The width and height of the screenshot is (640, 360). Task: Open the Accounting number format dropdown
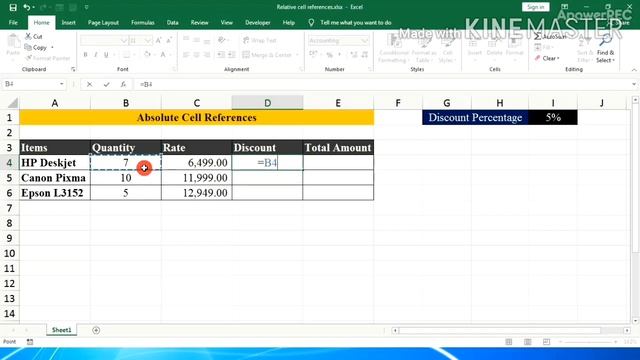click(x=364, y=40)
